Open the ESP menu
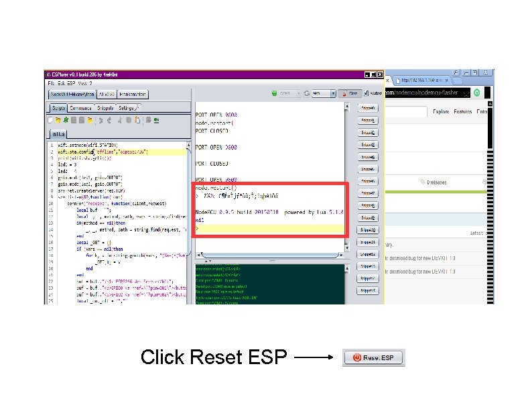The height and width of the screenshot is (399, 532). point(71,83)
